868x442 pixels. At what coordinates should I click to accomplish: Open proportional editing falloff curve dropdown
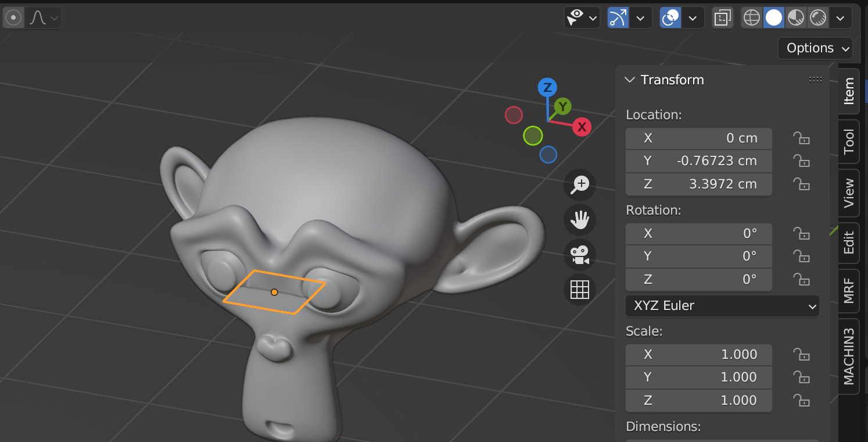[x=44, y=18]
